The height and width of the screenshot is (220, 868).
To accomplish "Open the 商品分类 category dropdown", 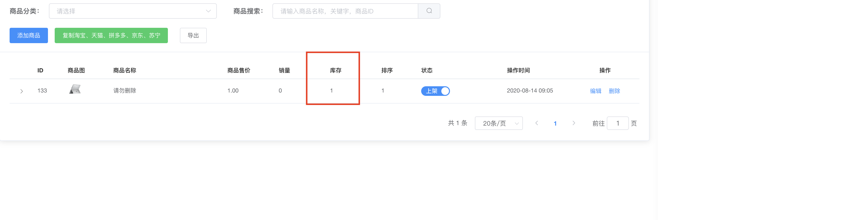I will (133, 11).
